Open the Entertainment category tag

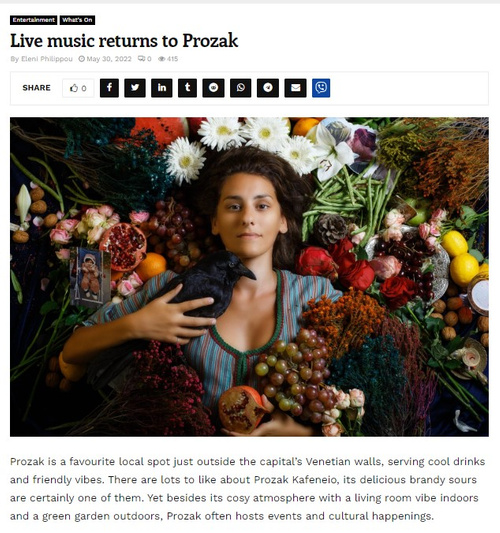[34, 20]
